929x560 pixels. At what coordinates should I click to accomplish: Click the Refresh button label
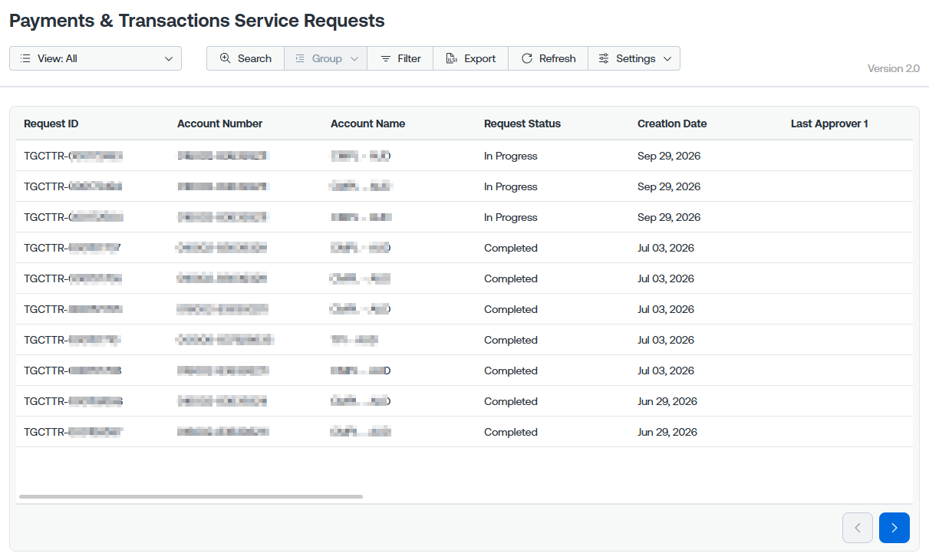558,58
